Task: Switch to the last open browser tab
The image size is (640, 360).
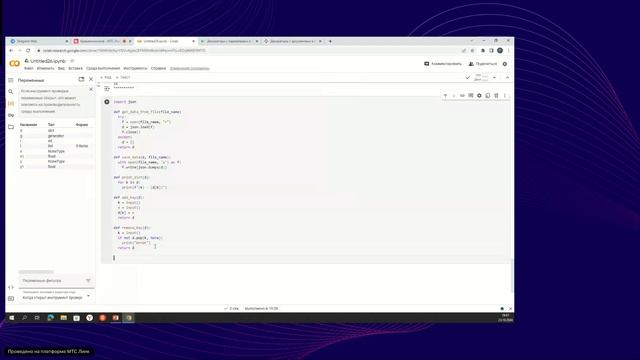Action: pos(293,41)
